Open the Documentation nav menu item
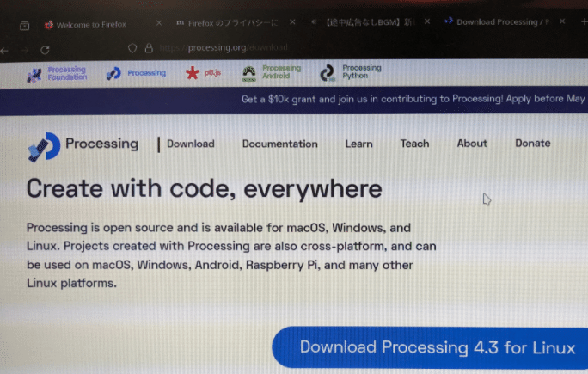Viewport: 588px width, 374px height. coord(279,144)
